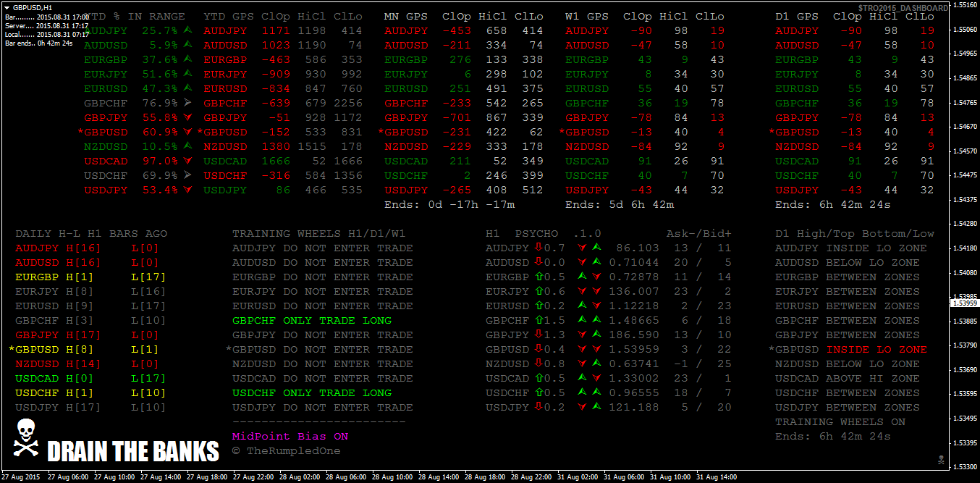This screenshot has width=980, height=483.
Task: Select the GBPCHF ONLY TRADE LONG signal
Action: click(x=311, y=321)
